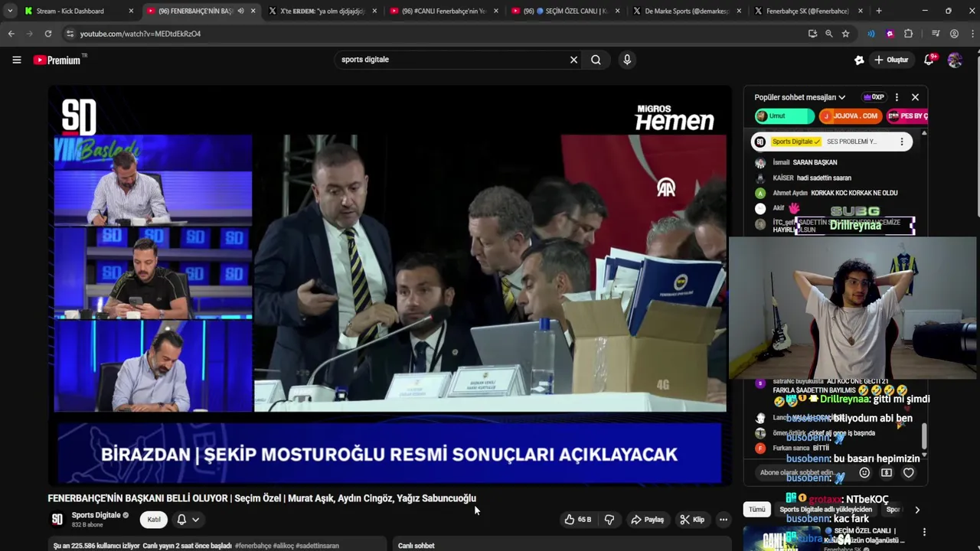Install app icon in address bar

[812, 34]
